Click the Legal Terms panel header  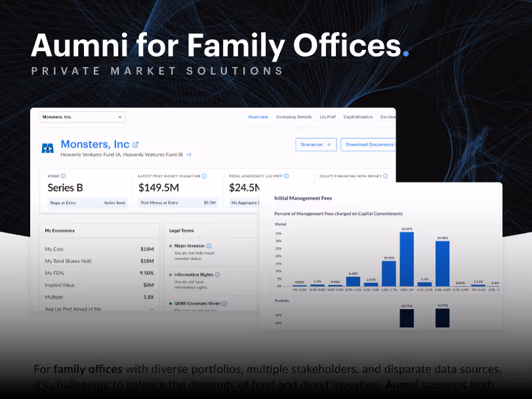point(212,231)
